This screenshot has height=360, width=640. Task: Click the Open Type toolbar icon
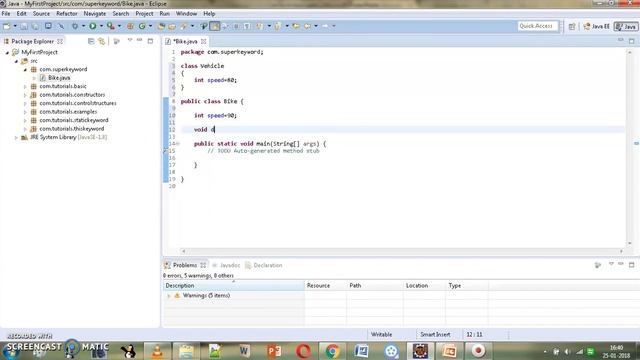pyautogui.click(x=161, y=26)
